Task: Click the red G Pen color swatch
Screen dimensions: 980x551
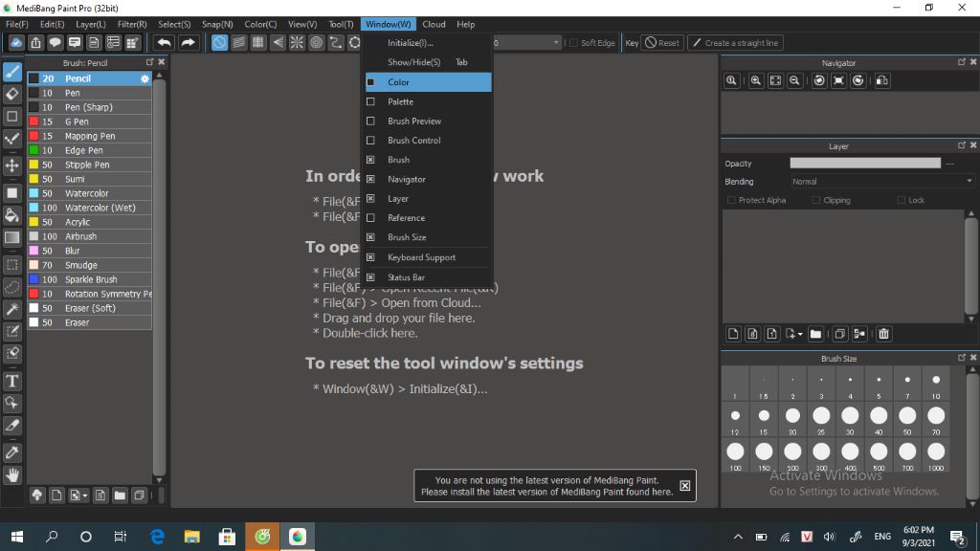Action: pos(33,121)
